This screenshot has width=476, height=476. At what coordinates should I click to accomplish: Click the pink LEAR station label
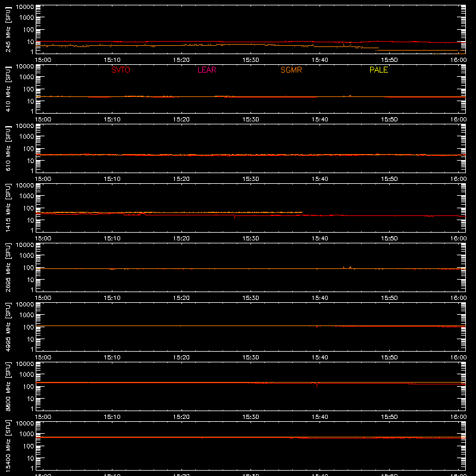point(206,70)
